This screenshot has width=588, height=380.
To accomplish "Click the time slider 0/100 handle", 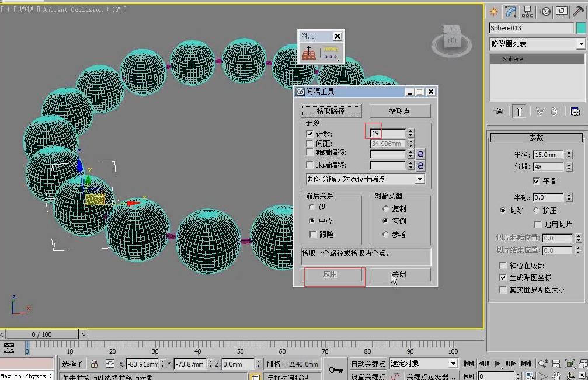I will pos(41,334).
